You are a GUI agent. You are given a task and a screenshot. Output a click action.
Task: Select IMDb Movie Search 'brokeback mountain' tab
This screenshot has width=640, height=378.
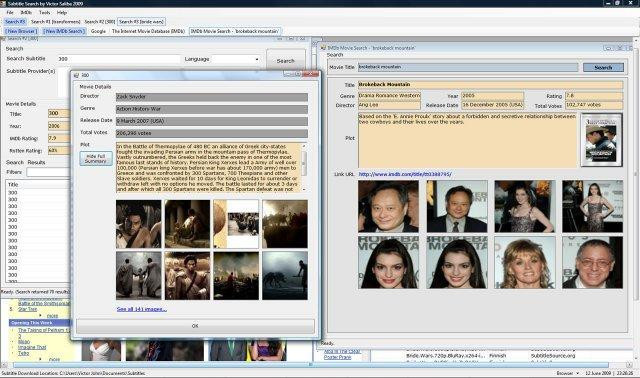(235, 31)
